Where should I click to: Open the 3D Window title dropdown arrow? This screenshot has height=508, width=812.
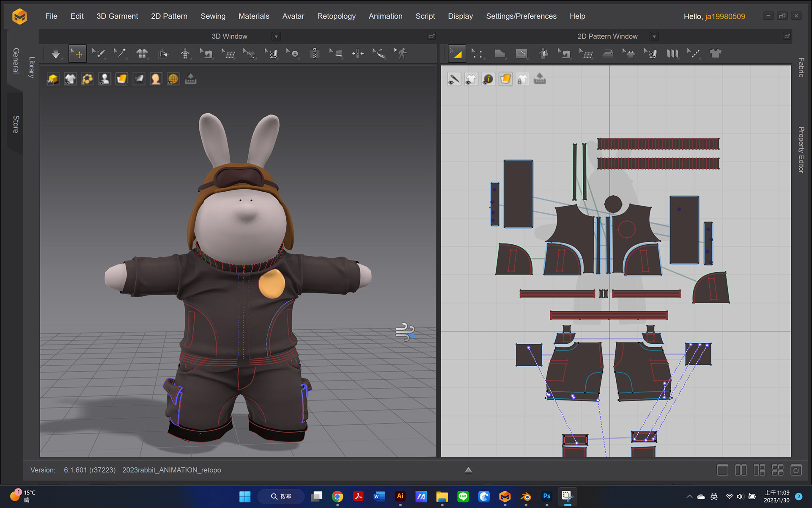pos(276,36)
